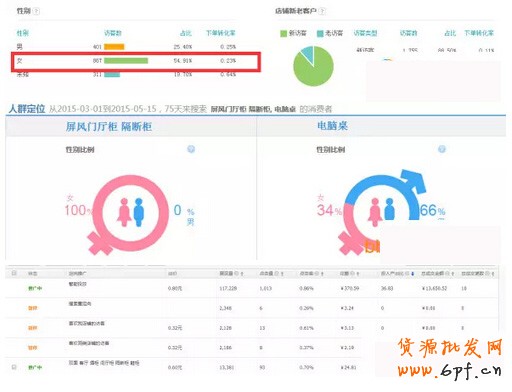Click the teal bar in the 未知 row

(112, 74)
